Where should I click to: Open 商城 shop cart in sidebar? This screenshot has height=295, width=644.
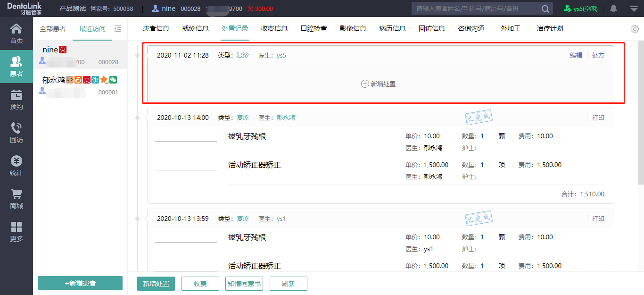click(x=17, y=199)
